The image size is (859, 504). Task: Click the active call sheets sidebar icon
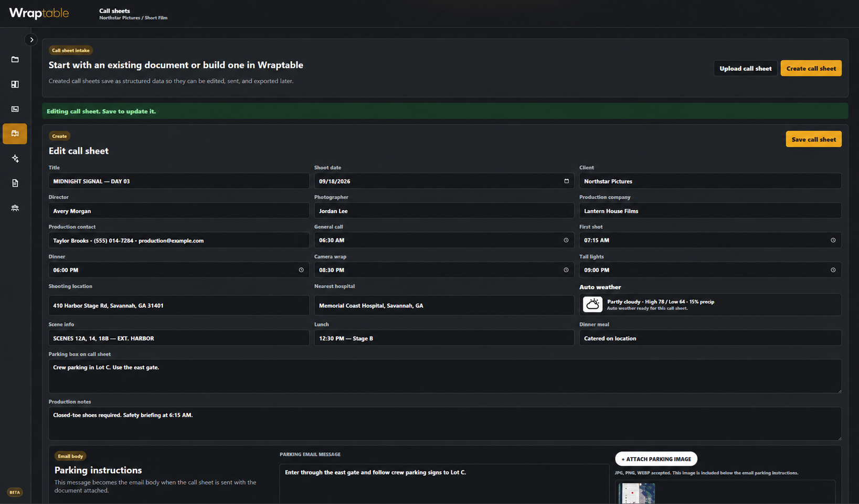pyautogui.click(x=15, y=134)
